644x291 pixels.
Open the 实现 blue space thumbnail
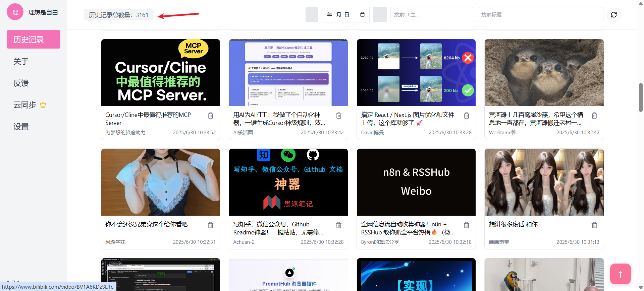(x=416, y=275)
